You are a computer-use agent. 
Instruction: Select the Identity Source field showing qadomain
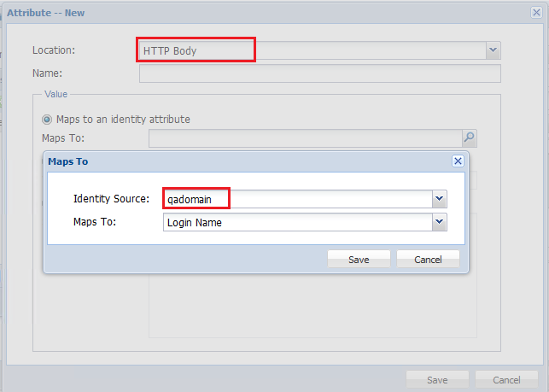click(298, 199)
